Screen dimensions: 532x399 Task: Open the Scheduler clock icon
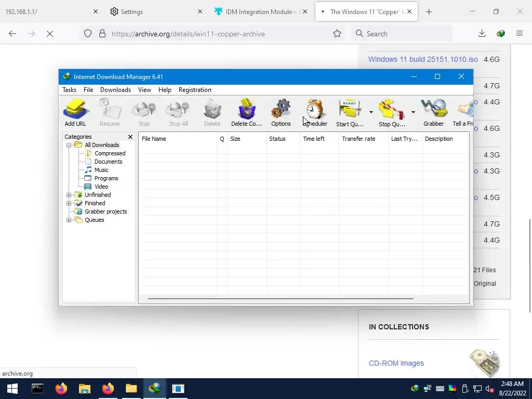coord(315,113)
